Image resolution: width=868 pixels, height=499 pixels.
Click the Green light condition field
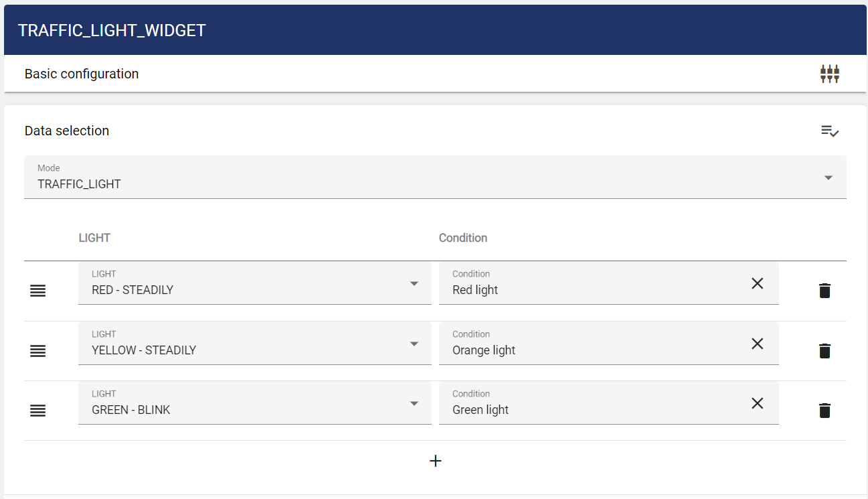pyautogui.click(x=589, y=409)
